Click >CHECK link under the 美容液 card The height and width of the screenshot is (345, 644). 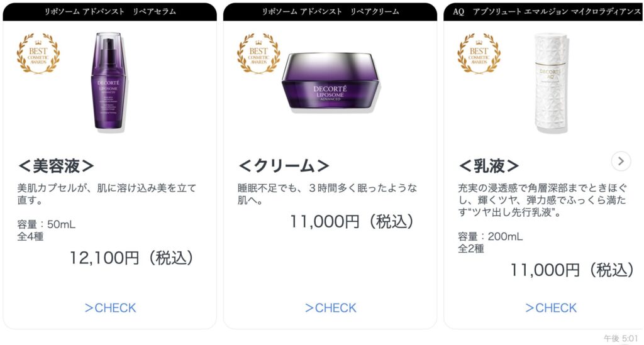(x=110, y=308)
